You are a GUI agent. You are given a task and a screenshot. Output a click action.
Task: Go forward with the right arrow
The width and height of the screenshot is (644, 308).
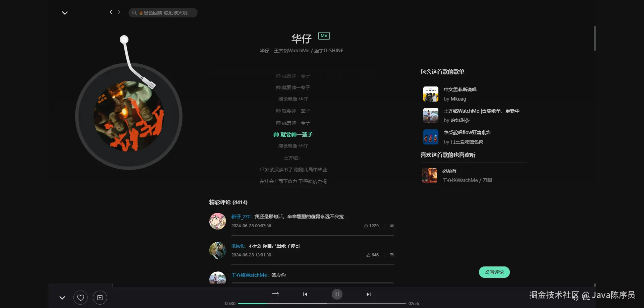(x=119, y=12)
